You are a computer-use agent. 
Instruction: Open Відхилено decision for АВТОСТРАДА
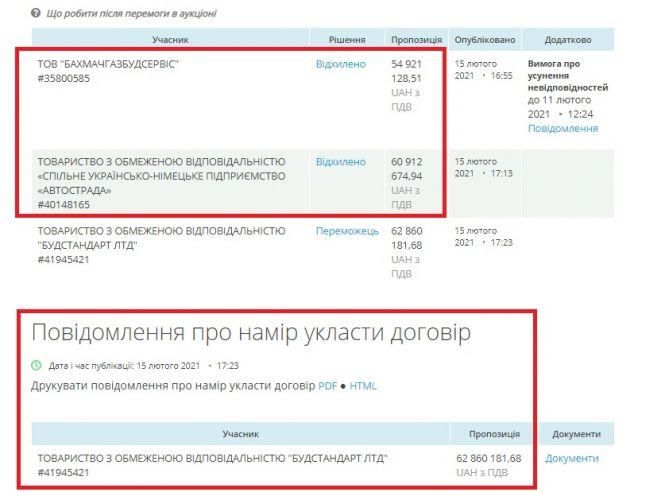point(341,162)
